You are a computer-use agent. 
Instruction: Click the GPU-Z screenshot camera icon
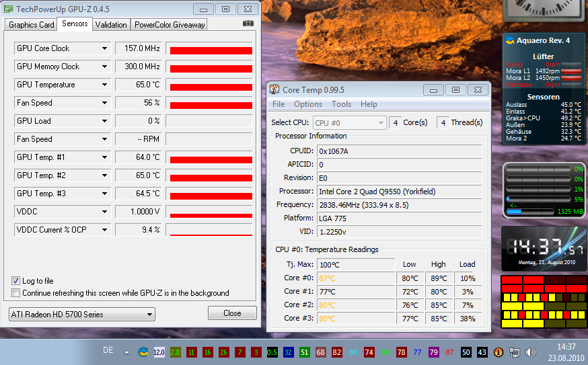(x=248, y=24)
